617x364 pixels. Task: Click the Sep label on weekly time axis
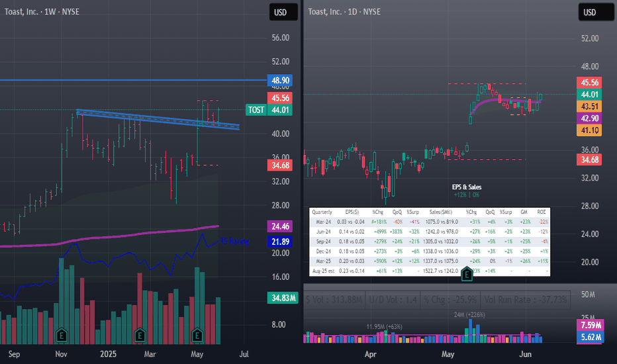tap(14, 354)
